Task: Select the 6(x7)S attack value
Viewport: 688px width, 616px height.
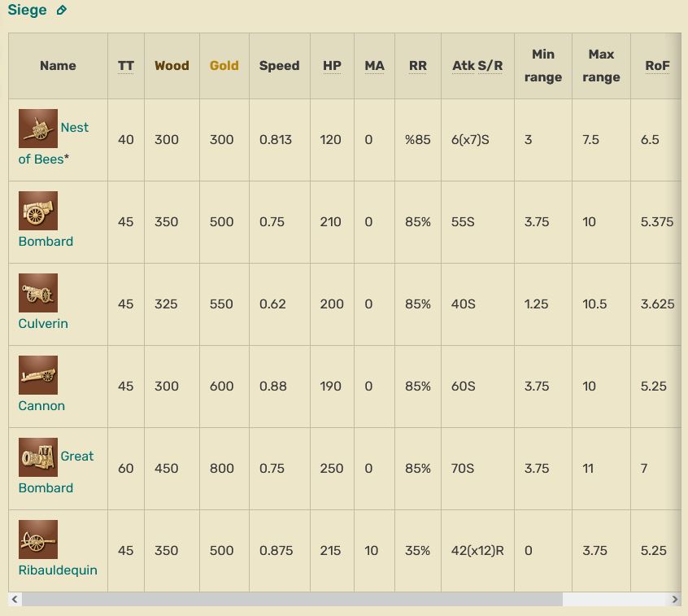Action: click(x=470, y=140)
